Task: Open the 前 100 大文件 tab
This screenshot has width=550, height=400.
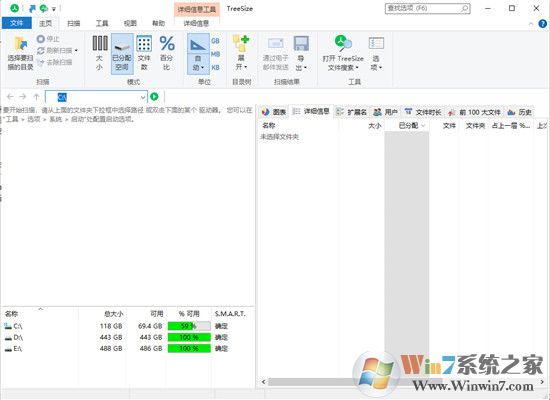Action: [x=475, y=112]
